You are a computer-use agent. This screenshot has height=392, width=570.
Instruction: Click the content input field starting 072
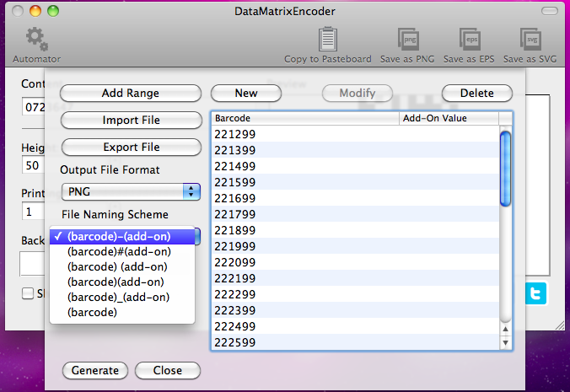(x=33, y=107)
